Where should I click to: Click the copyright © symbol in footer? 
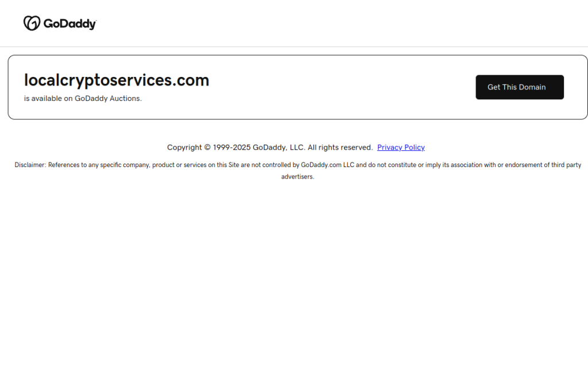pyautogui.click(x=207, y=148)
